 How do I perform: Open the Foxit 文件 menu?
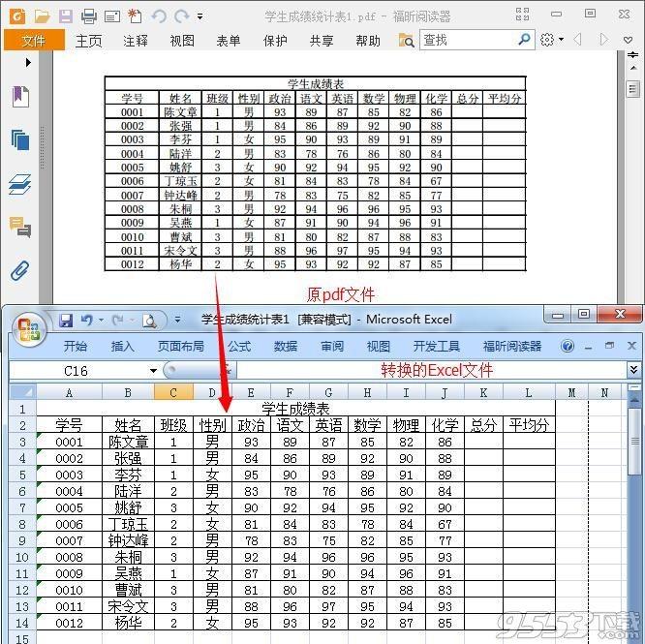(x=34, y=40)
